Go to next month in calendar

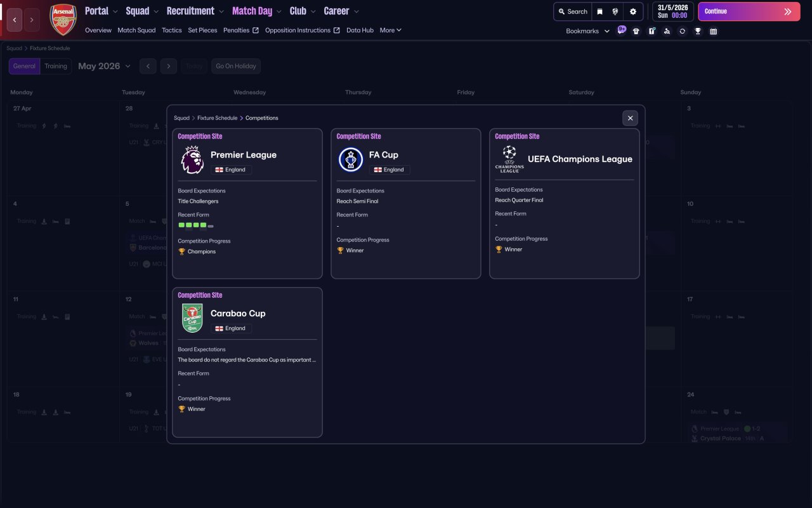pos(168,66)
